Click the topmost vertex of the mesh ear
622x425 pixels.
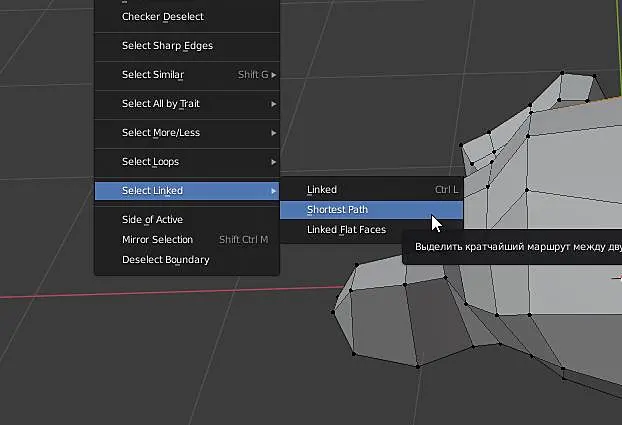click(562, 73)
